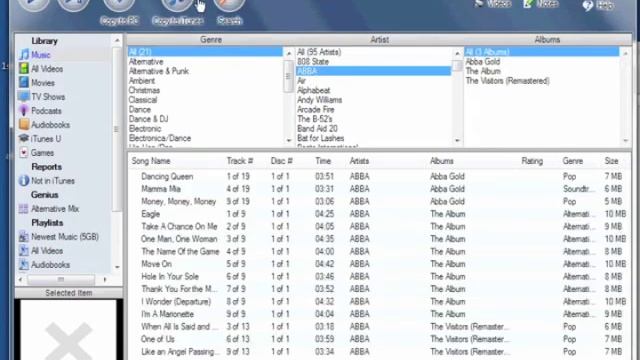This screenshot has width=640, height=360.
Task: Select the Money, Money, Money song row
Action: coord(380,201)
